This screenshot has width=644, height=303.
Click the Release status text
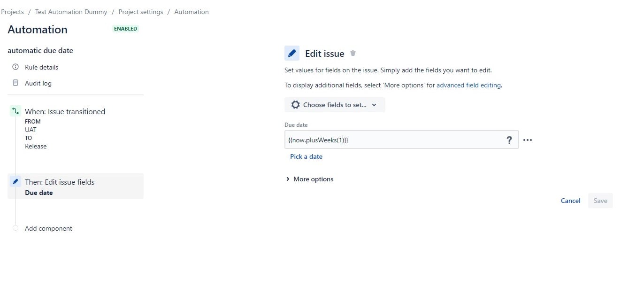click(36, 146)
